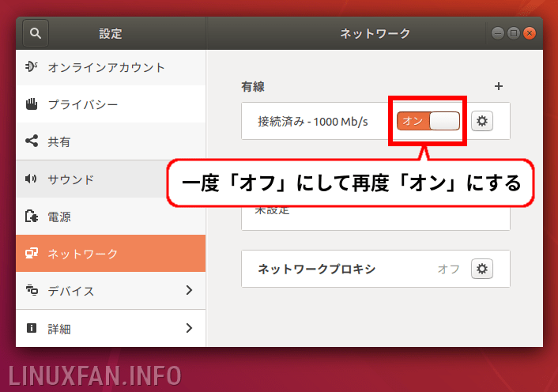Click the Sharing icon in the sidebar

click(32, 141)
